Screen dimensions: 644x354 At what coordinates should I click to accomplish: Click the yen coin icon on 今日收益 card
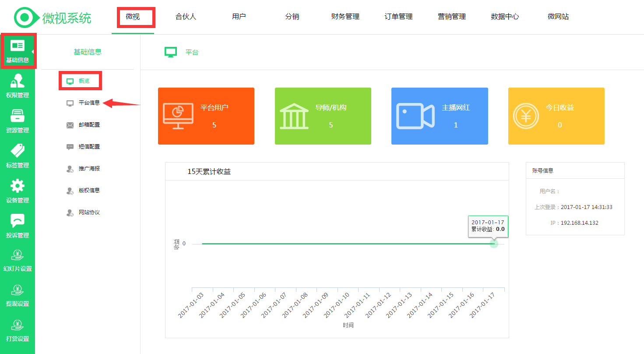pyautogui.click(x=526, y=116)
